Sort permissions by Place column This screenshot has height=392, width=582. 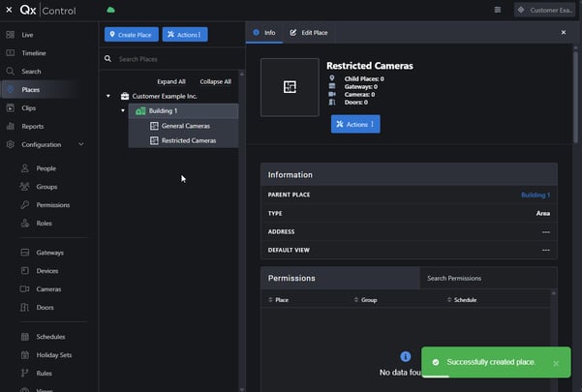point(278,300)
